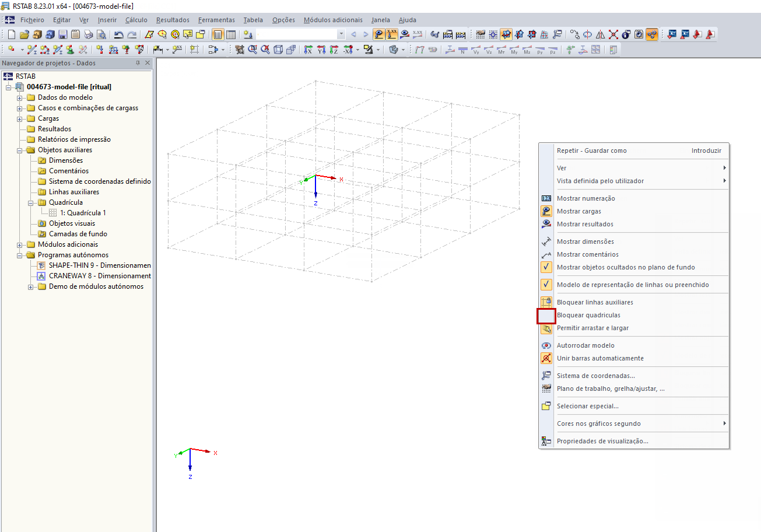
Task: Open the Ficheiro menu
Action: pyautogui.click(x=32, y=20)
